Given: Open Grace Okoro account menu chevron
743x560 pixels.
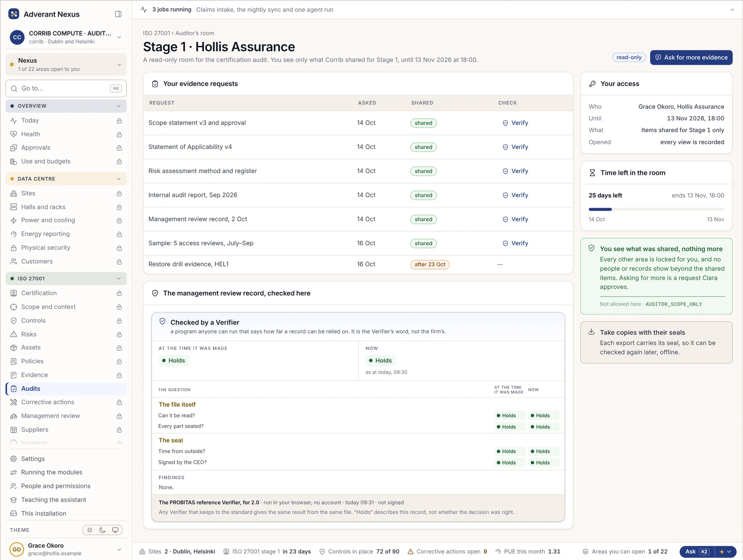Looking at the screenshot, I should (119, 550).
